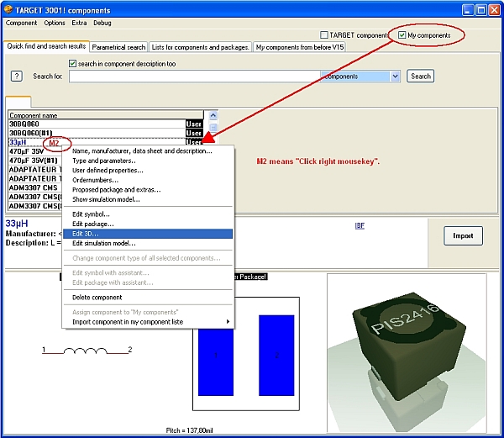Open the Parametrical search tab
This screenshot has width=504, height=438.
point(118,48)
